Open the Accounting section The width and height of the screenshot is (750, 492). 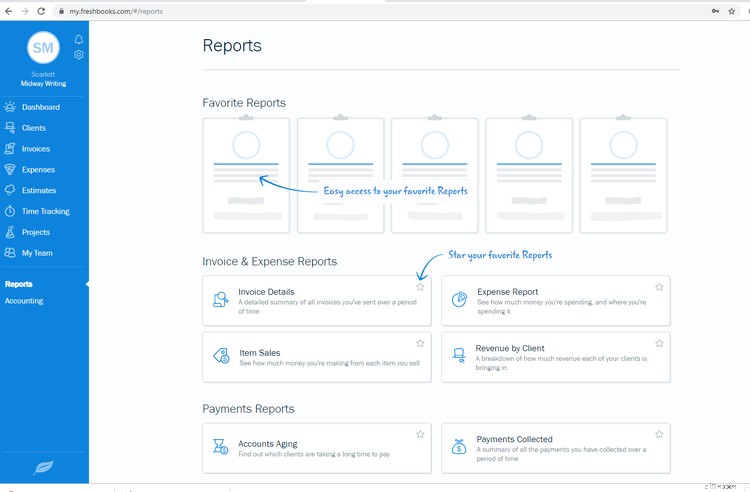24,301
